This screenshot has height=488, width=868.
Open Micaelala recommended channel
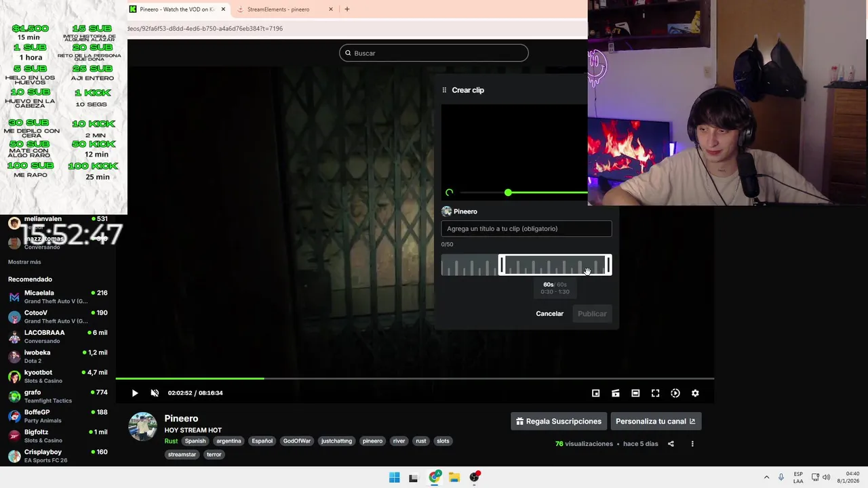58,297
